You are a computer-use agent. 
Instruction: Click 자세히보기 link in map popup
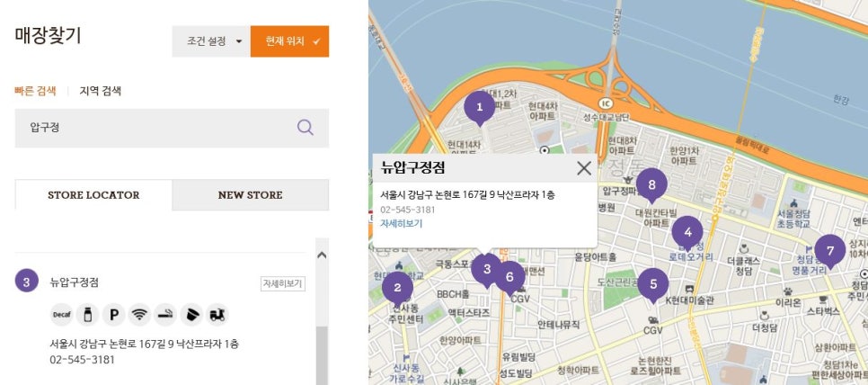(x=402, y=224)
